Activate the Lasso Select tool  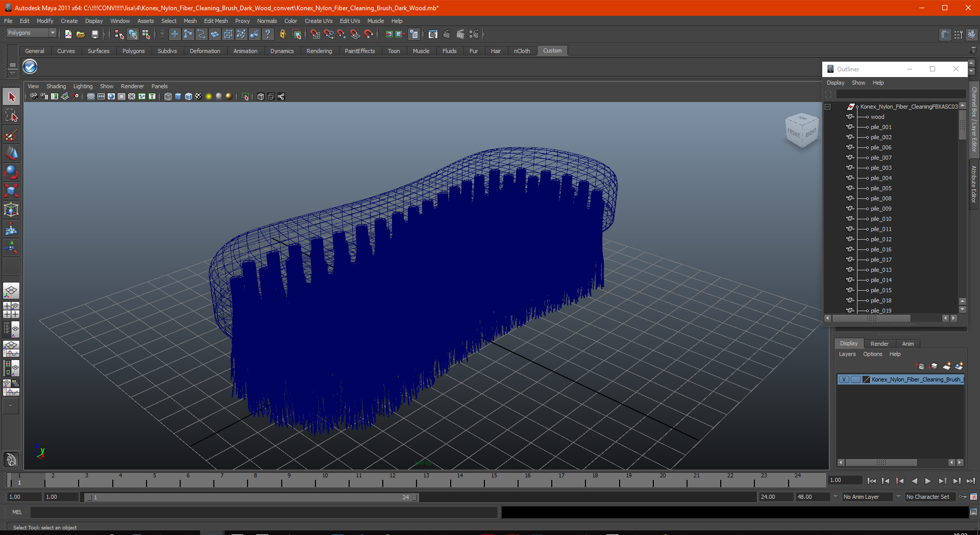tap(11, 116)
